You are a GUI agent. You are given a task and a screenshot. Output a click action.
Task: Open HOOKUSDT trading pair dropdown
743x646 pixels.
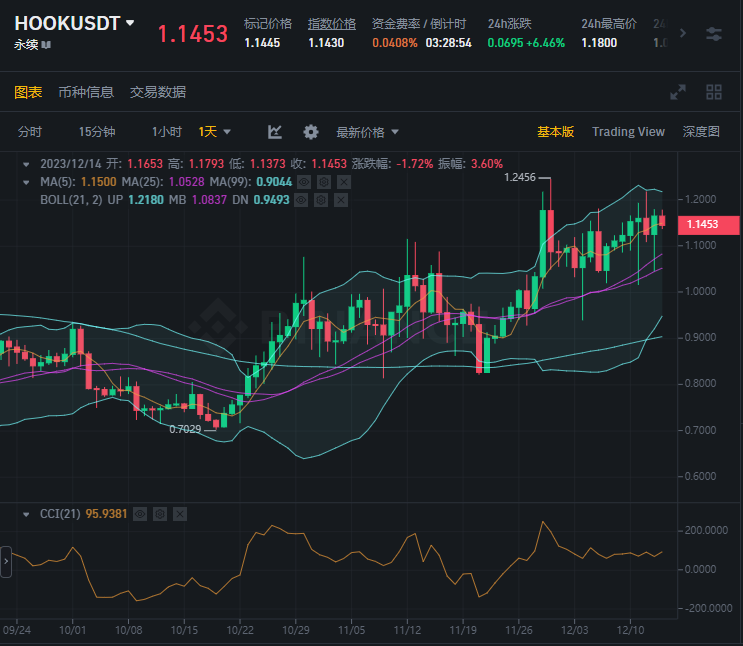[x=130, y=22]
